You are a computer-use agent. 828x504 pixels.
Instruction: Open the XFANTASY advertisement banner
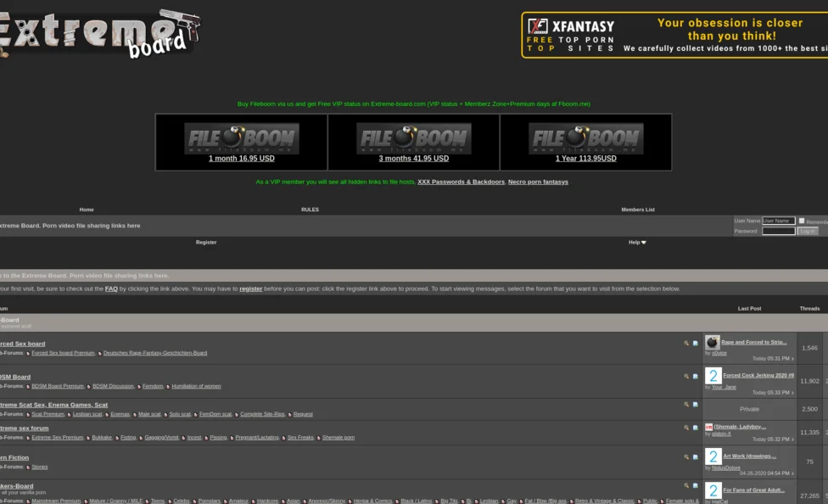[674, 35]
